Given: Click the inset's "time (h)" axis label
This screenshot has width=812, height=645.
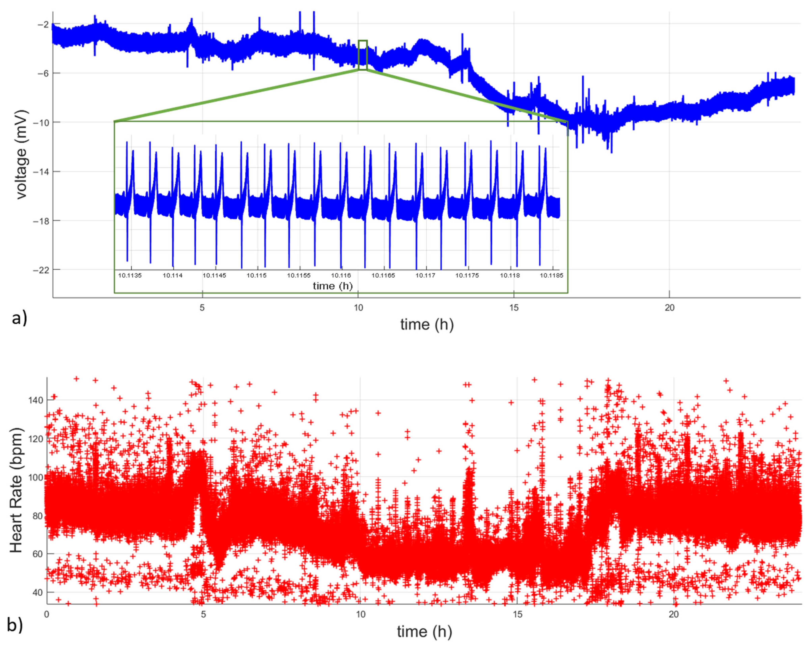Looking at the screenshot, I should (333, 286).
